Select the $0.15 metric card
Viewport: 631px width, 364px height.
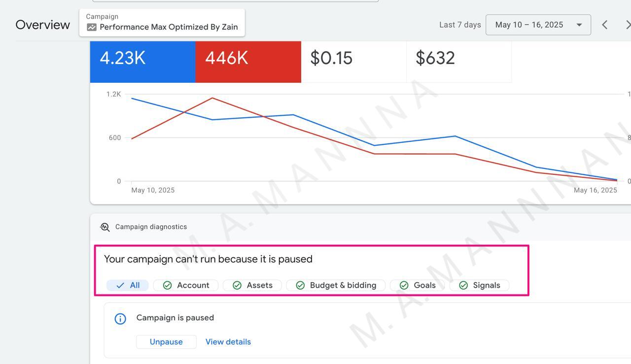coord(353,62)
